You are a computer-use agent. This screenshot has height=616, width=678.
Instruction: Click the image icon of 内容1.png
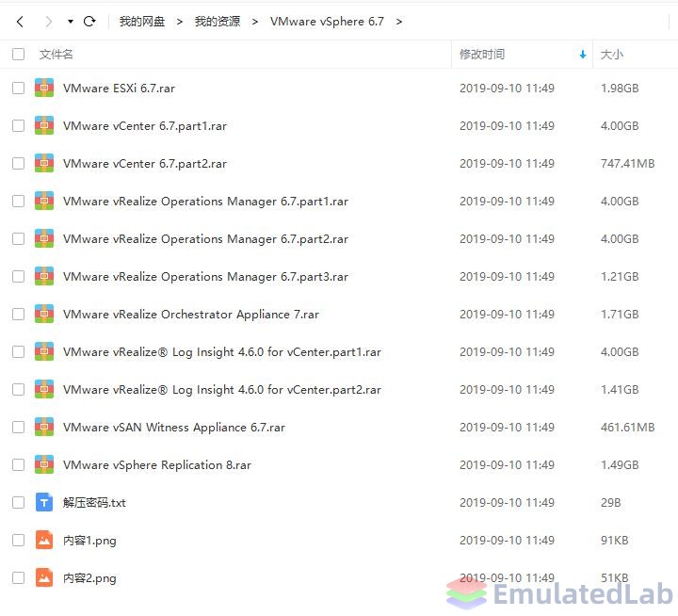pyautogui.click(x=44, y=540)
